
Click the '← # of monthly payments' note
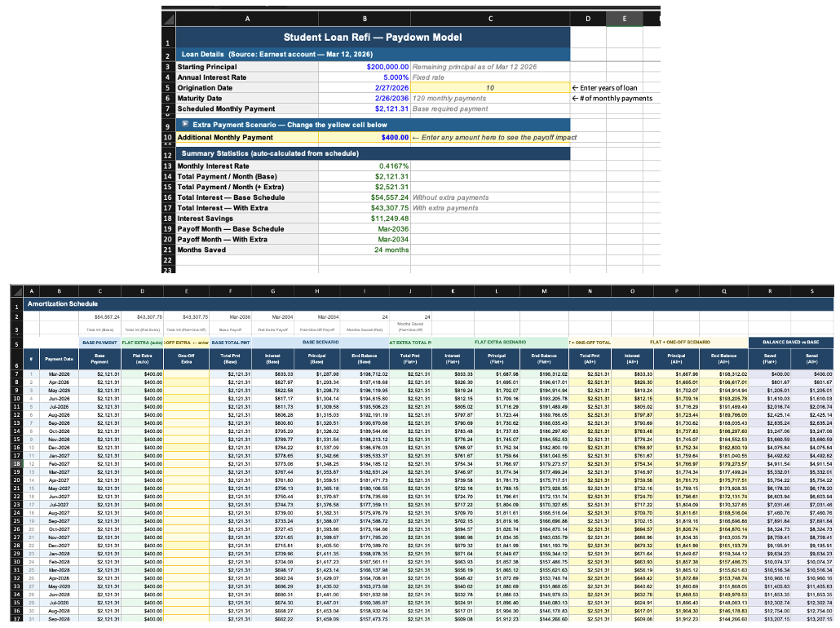click(612, 98)
